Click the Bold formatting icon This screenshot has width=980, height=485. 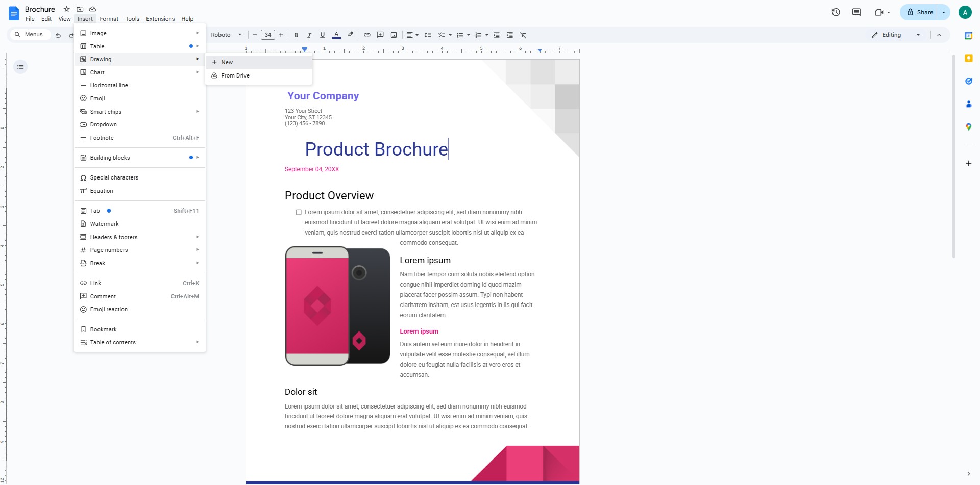tap(296, 35)
